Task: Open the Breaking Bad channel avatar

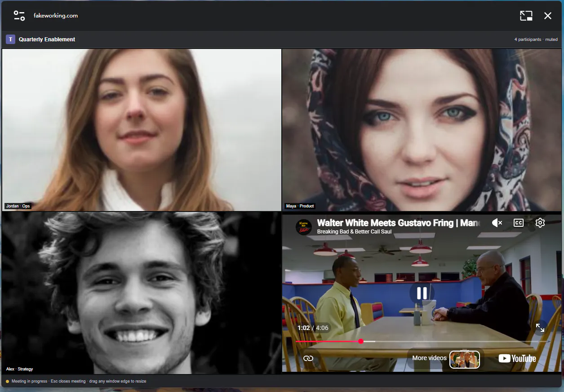Action: pyautogui.click(x=304, y=227)
